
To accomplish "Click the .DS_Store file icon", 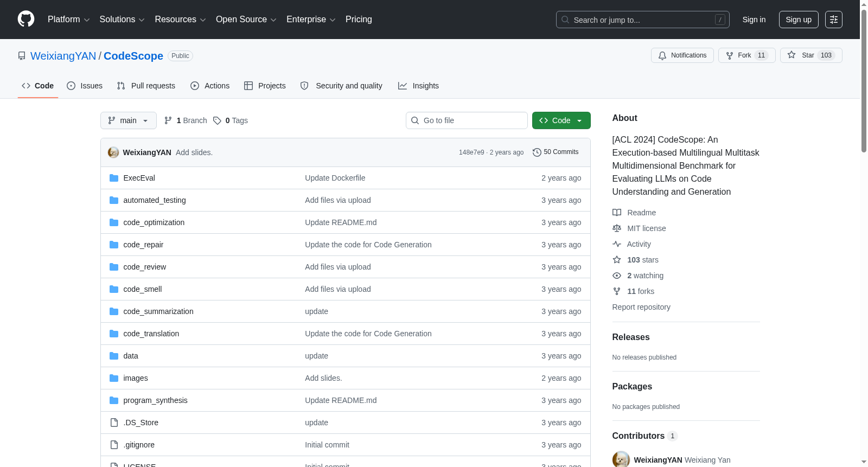I will tap(114, 423).
